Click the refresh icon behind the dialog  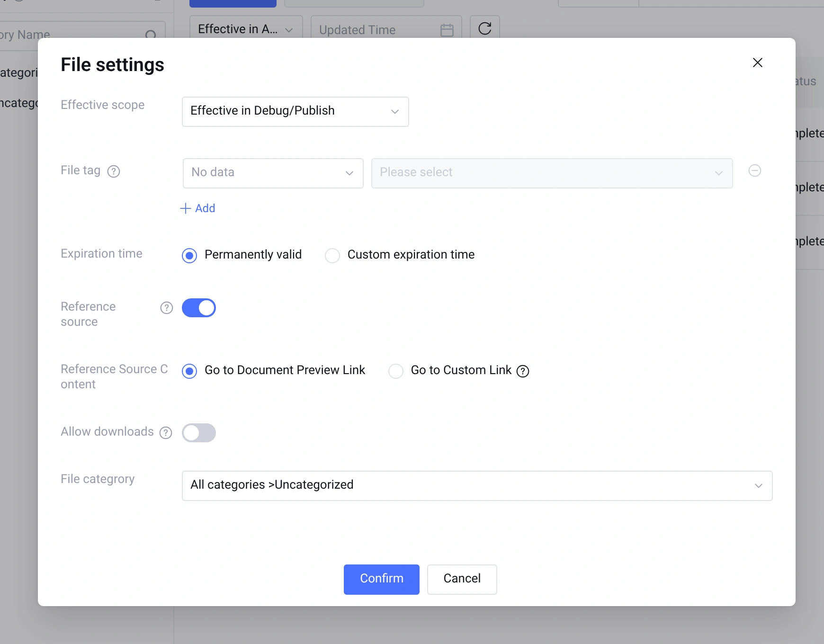coord(485,28)
